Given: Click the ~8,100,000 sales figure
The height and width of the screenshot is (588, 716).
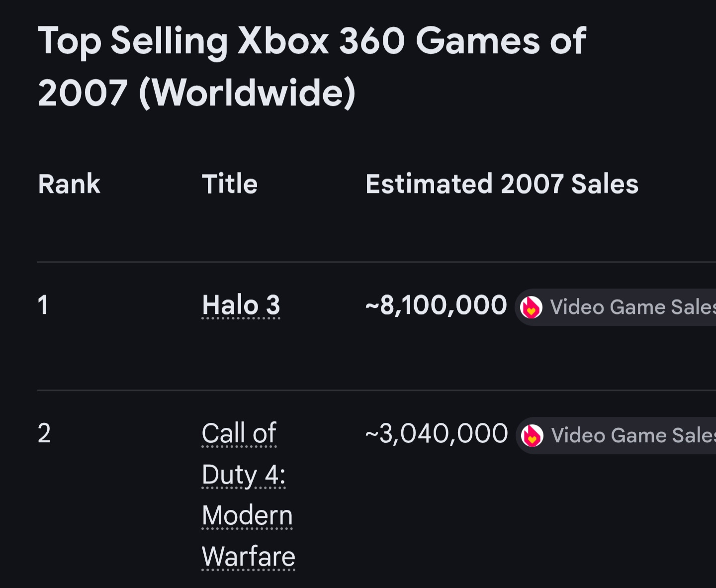Looking at the screenshot, I should (x=436, y=305).
